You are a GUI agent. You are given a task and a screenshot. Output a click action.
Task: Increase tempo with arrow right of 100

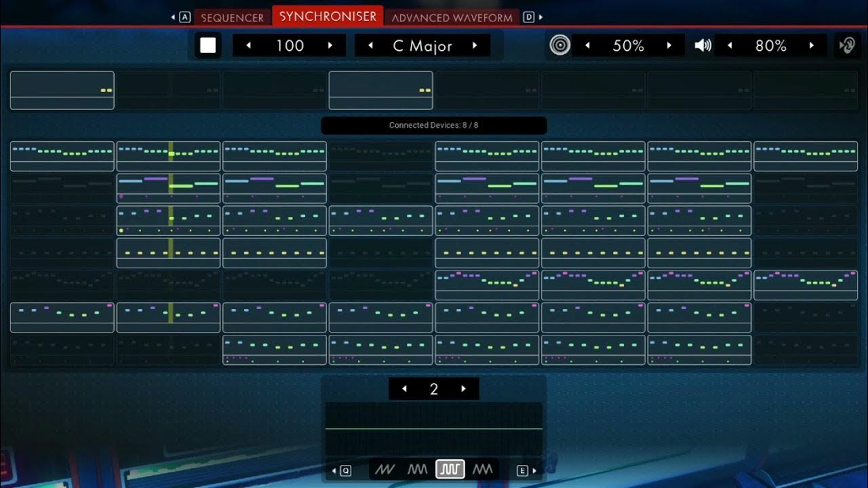(x=330, y=45)
